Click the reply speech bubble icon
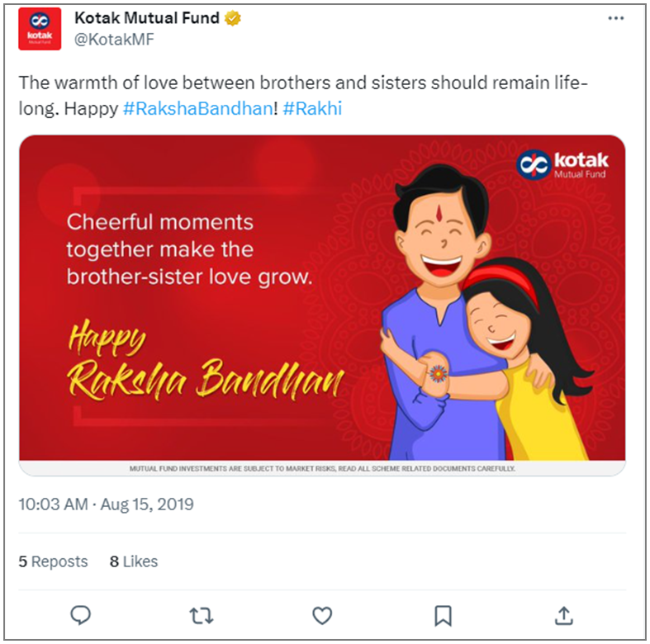650x644 pixels. coord(80,614)
